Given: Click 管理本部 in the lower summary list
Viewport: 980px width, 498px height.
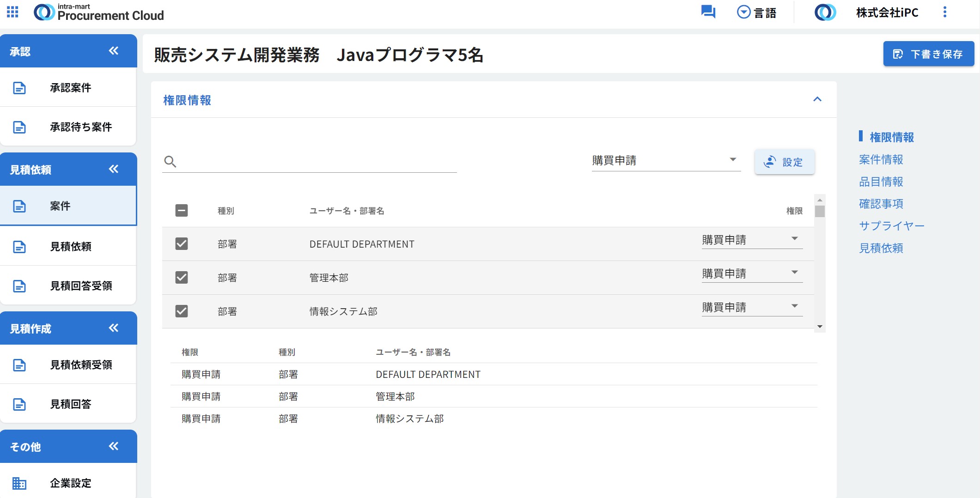Looking at the screenshot, I should (x=395, y=396).
